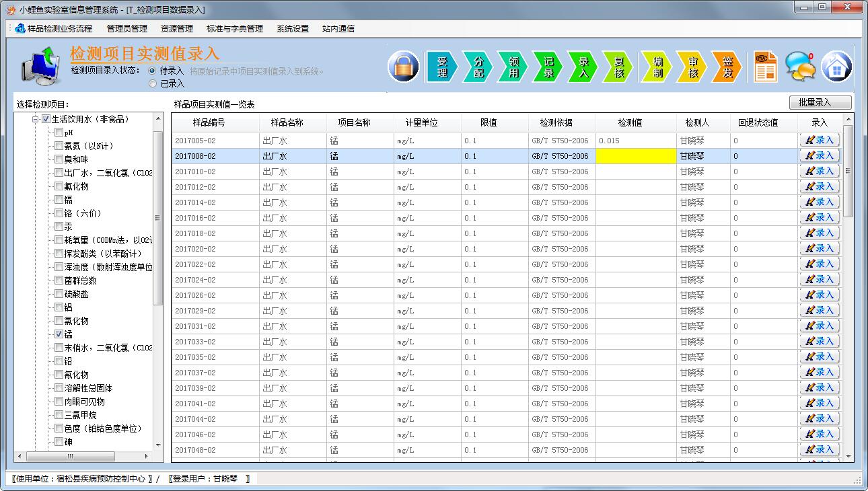Image resolution: width=868 pixels, height=491 pixels.
Task: Click the 录入 icon button for sample 2017020-02
Action: (820, 248)
